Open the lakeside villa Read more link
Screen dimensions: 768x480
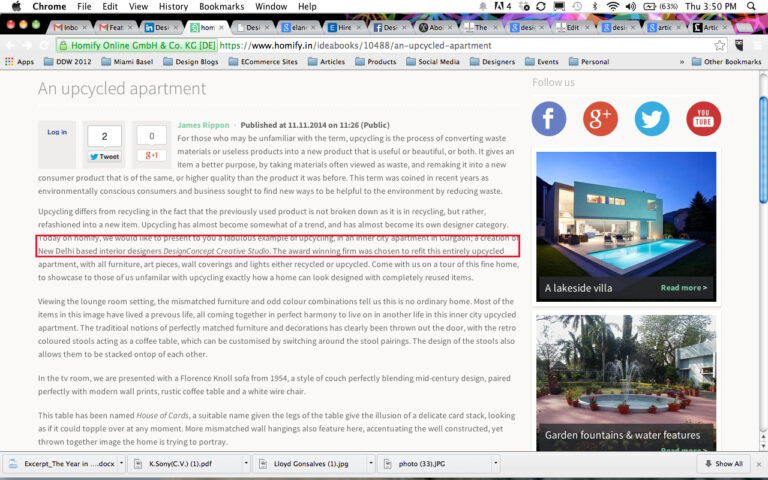click(684, 288)
